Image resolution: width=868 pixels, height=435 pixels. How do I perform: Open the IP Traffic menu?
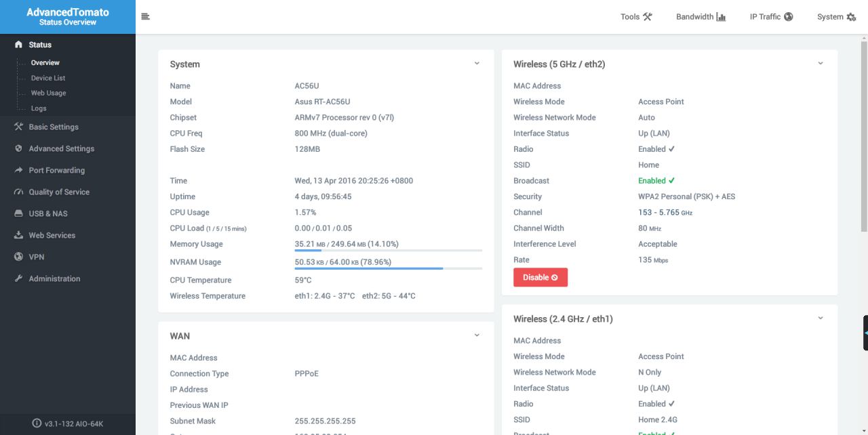tap(771, 17)
